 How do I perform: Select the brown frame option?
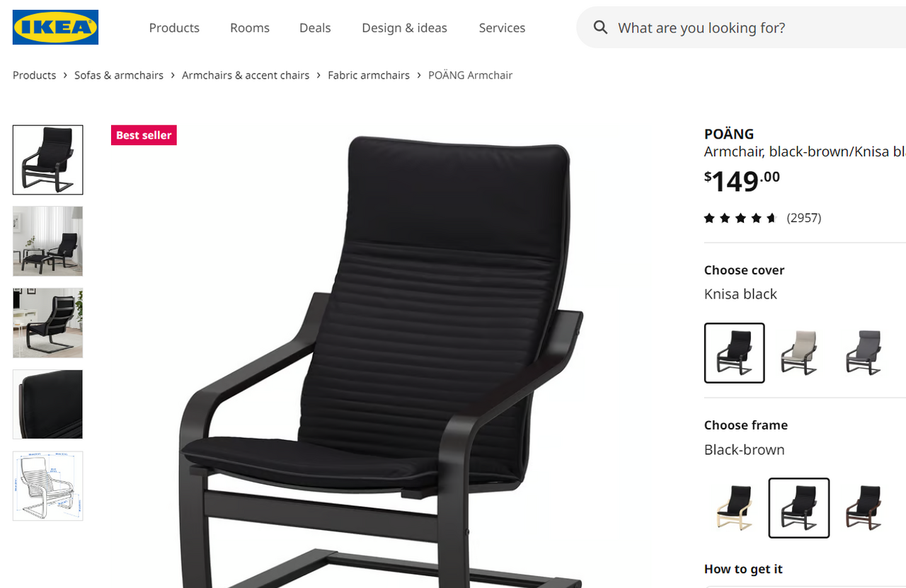click(x=864, y=508)
